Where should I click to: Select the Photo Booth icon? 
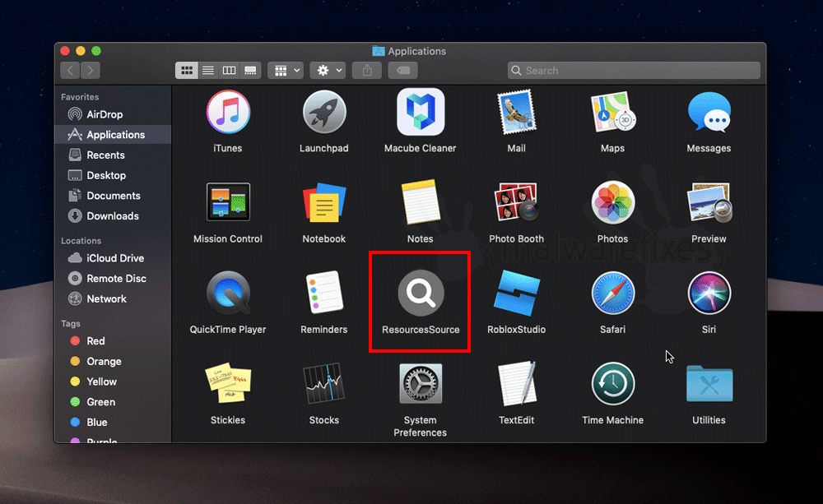(x=517, y=202)
